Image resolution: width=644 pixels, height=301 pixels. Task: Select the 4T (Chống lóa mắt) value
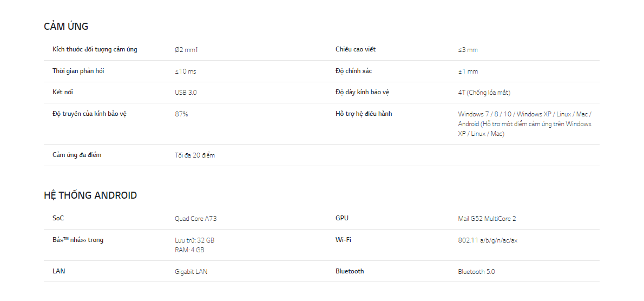click(x=484, y=93)
